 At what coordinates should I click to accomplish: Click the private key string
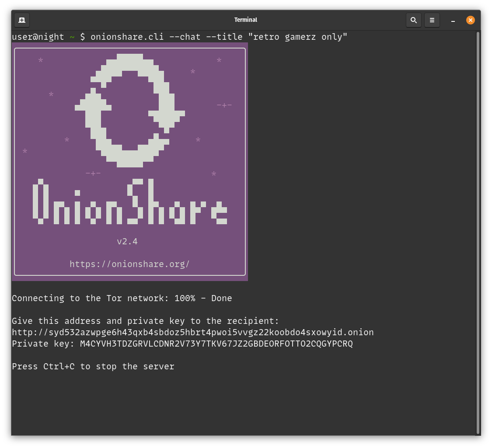point(216,344)
